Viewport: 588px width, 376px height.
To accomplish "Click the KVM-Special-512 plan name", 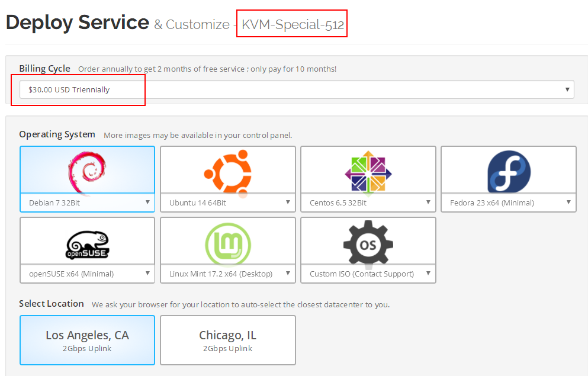I will (x=292, y=24).
